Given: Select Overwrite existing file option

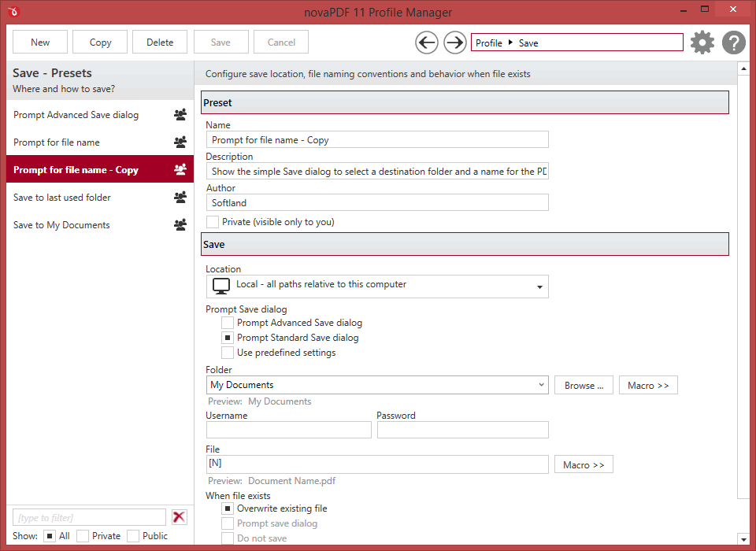Looking at the screenshot, I should coord(228,508).
